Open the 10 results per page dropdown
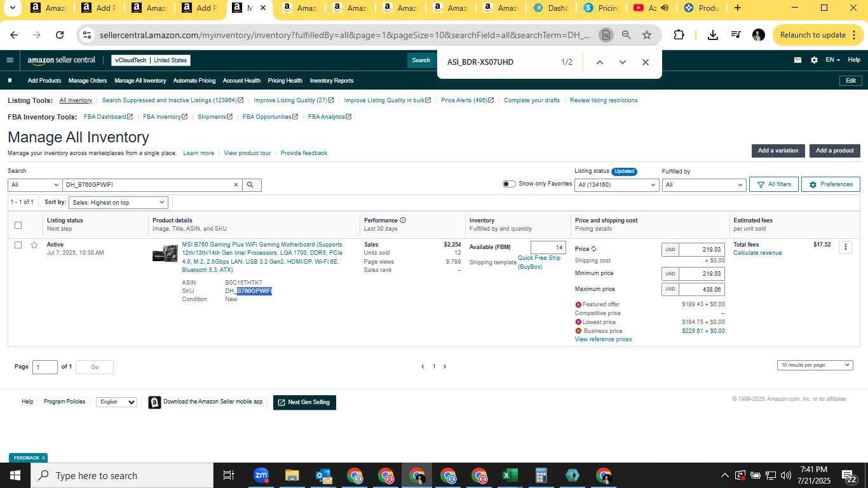This screenshot has width=868, height=488. (x=815, y=365)
